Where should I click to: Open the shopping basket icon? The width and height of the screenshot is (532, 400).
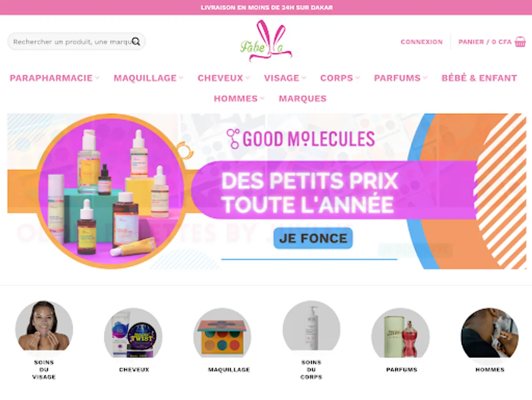coord(520,42)
